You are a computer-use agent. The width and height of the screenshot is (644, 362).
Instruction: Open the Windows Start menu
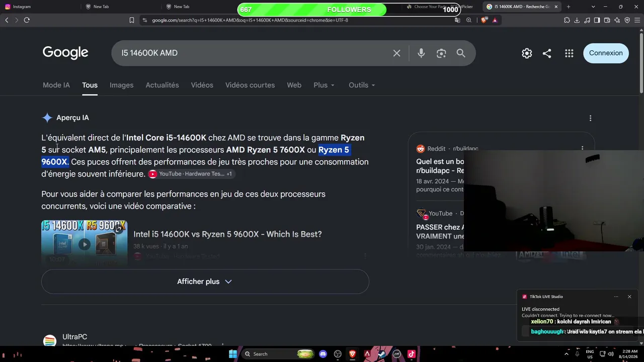pyautogui.click(x=233, y=354)
